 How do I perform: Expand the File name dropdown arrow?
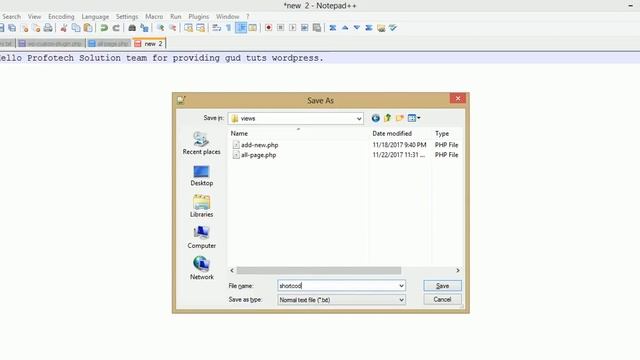point(401,286)
